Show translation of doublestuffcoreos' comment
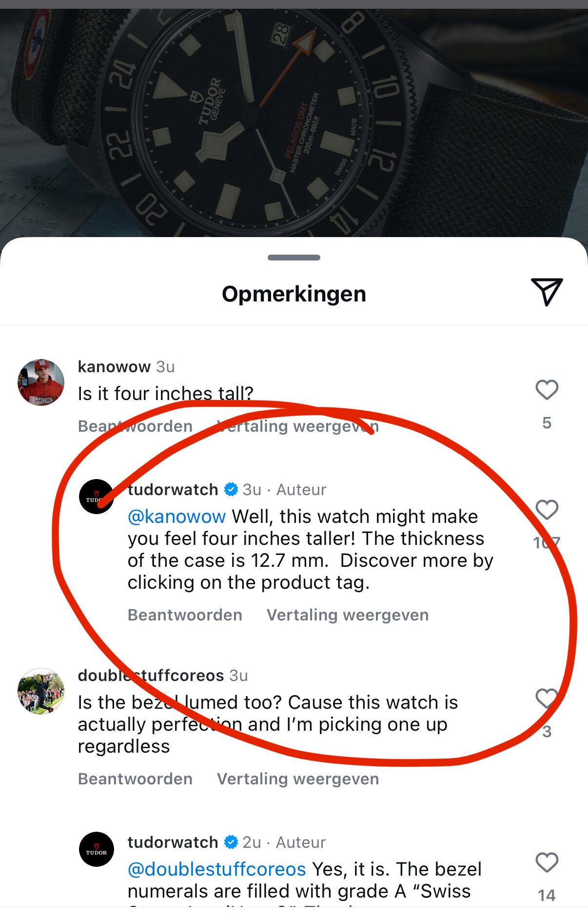The image size is (588, 920). click(298, 779)
